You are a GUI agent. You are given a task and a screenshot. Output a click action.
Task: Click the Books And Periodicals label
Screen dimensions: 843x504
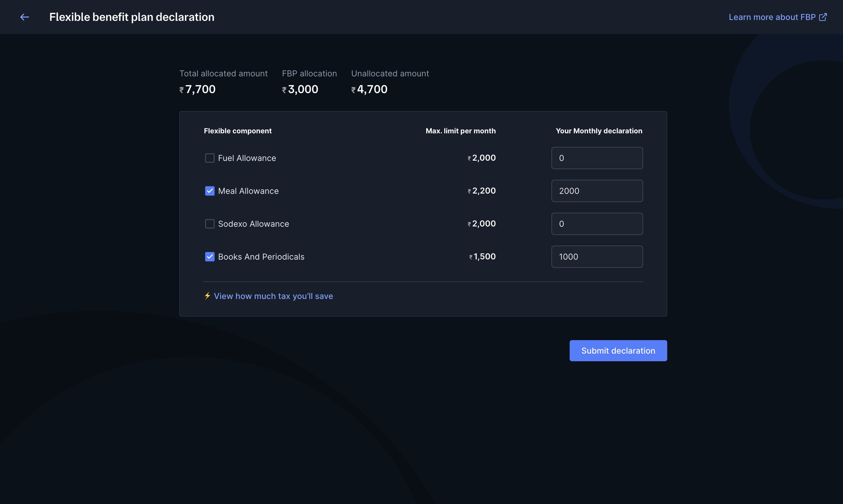261,257
